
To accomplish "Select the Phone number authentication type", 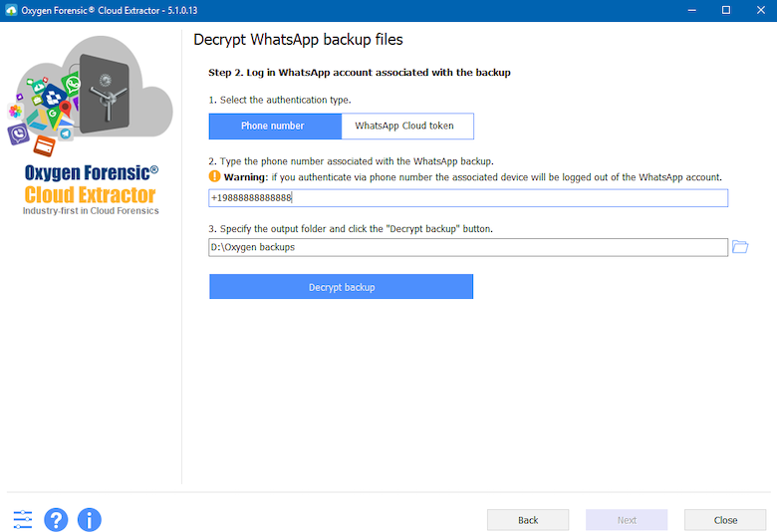I will 275,126.
